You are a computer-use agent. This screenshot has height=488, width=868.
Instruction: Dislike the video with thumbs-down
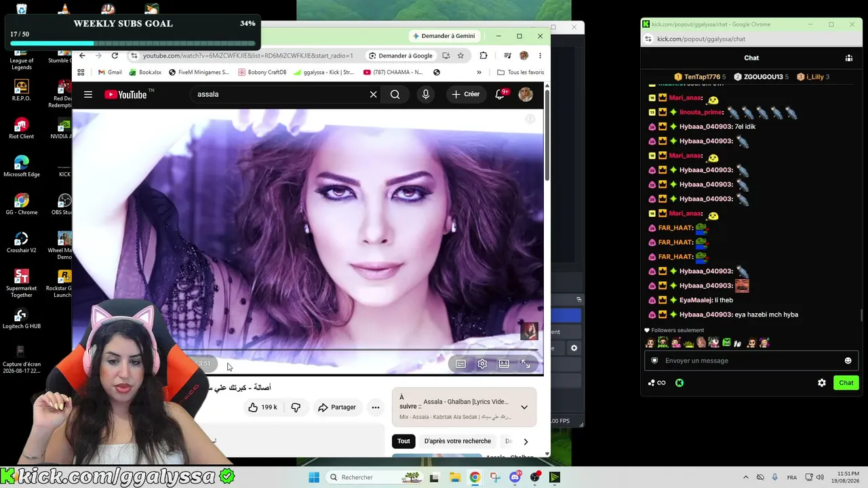[296, 407]
